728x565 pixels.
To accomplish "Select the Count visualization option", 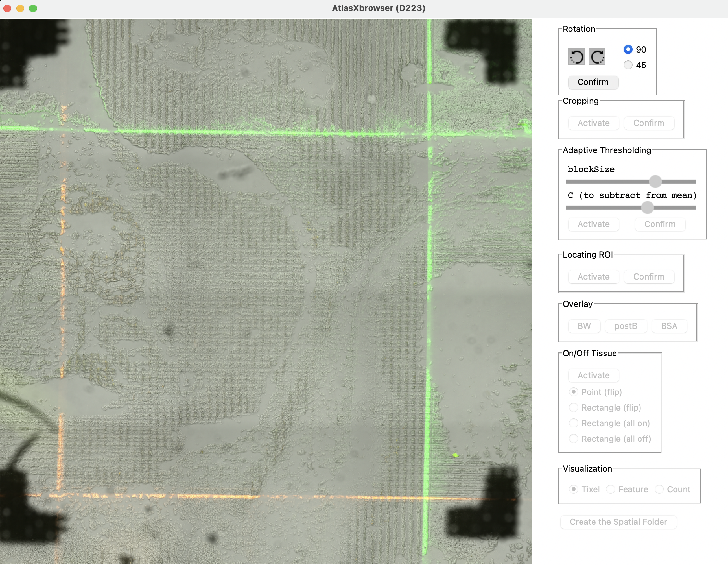I will click(x=672, y=489).
